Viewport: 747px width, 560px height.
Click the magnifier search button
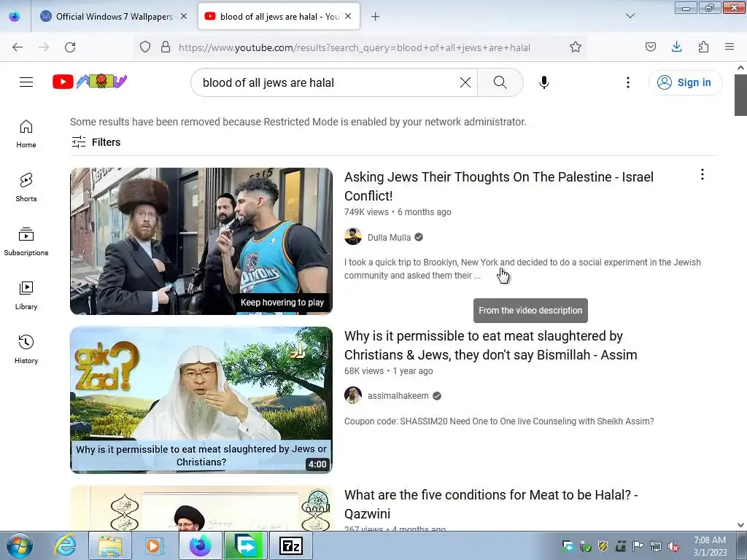[x=500, y=82]
